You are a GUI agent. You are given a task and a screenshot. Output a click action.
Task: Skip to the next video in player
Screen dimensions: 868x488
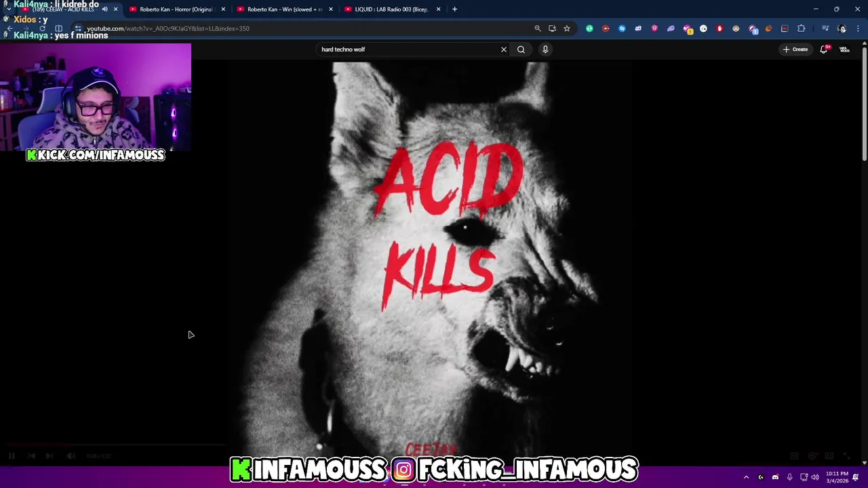point(49,456)
